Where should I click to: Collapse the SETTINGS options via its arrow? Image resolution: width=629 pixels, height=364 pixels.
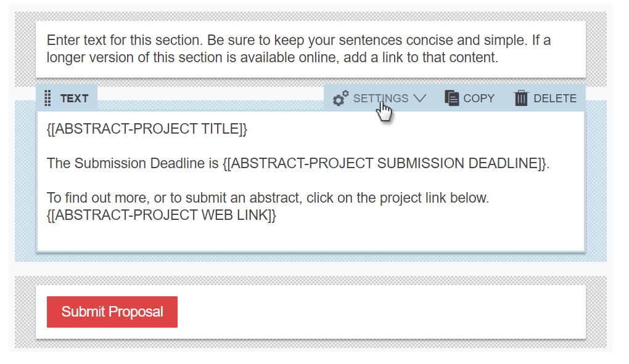pos(421,97)
